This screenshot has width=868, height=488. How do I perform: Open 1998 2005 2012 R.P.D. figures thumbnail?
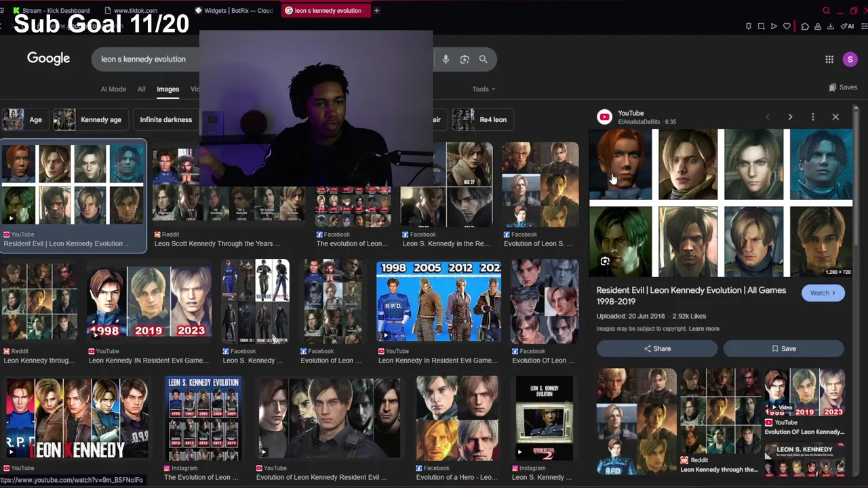coord(439,302)
